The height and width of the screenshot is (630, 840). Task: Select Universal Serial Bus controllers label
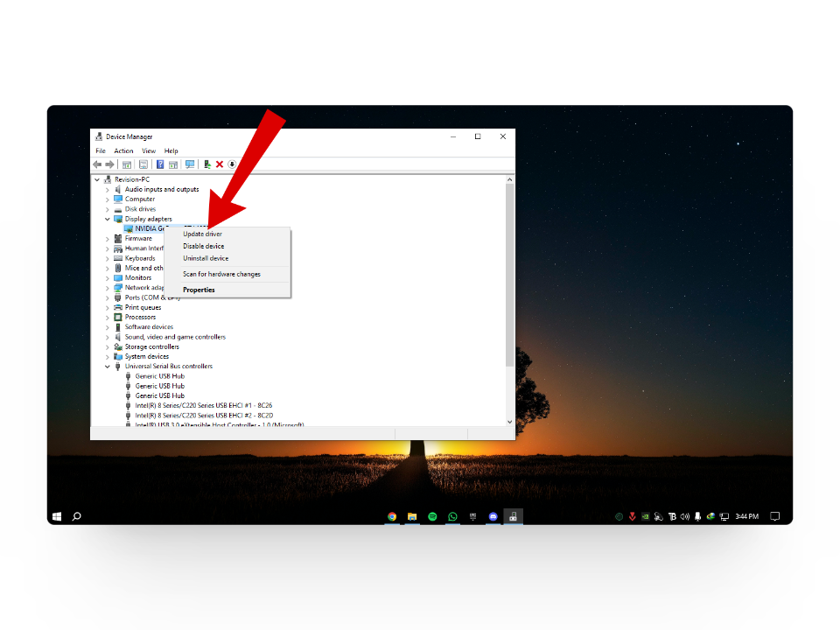pyautogui.click(x=169, y=367)
